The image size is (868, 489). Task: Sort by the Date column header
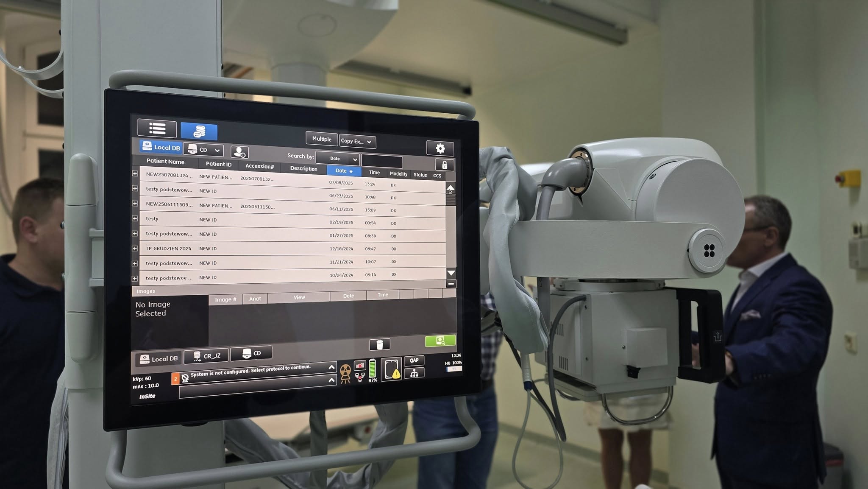pos(344,170)
